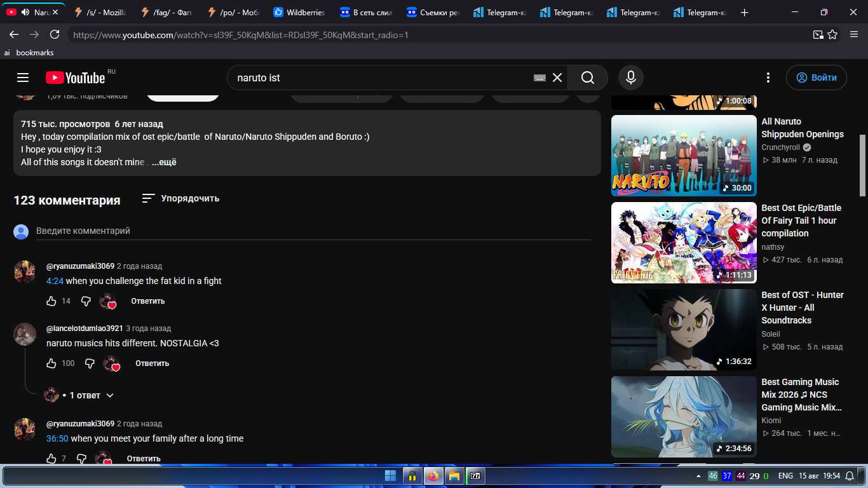Open Best Ost Fairy Tail compilation thumbnail
The width and height of the screenshot is (868, 488).
(684, 243)
